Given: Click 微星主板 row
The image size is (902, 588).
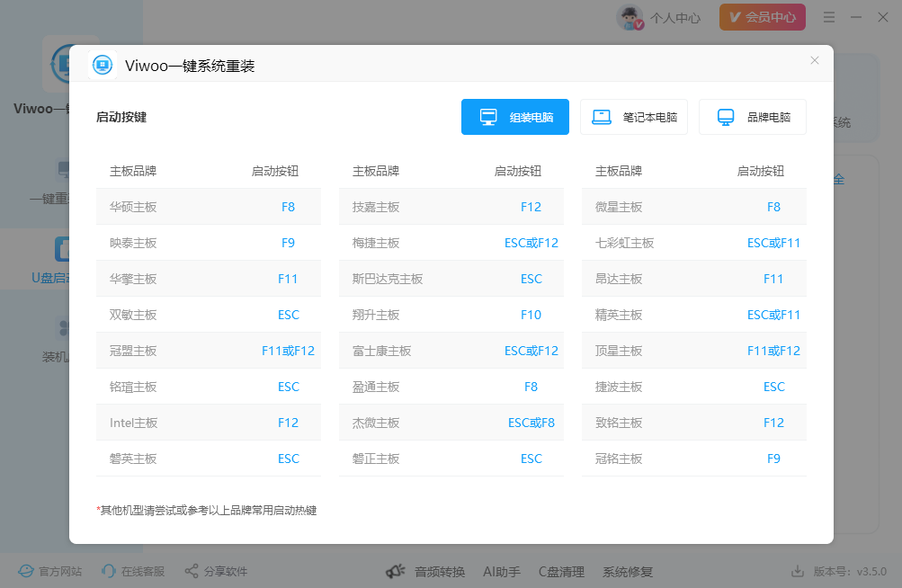Looking at the screenshot, I should (x=694, y=207).
